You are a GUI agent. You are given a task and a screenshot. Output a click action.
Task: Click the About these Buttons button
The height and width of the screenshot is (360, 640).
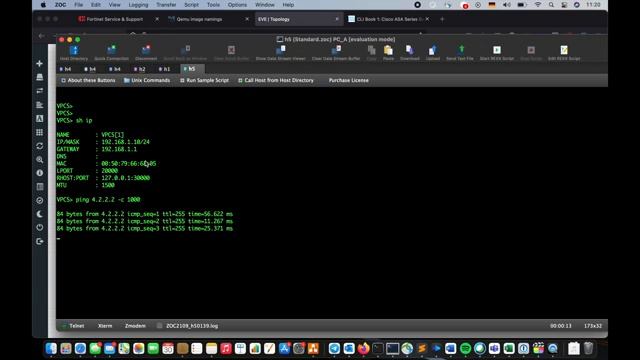point(88,80)
